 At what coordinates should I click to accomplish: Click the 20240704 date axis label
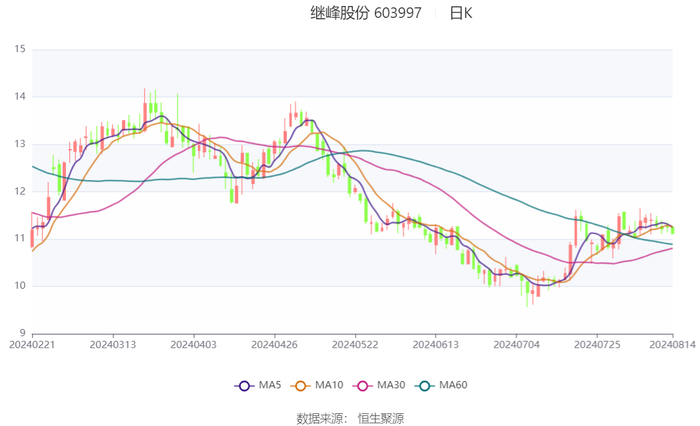pos(516,345)
